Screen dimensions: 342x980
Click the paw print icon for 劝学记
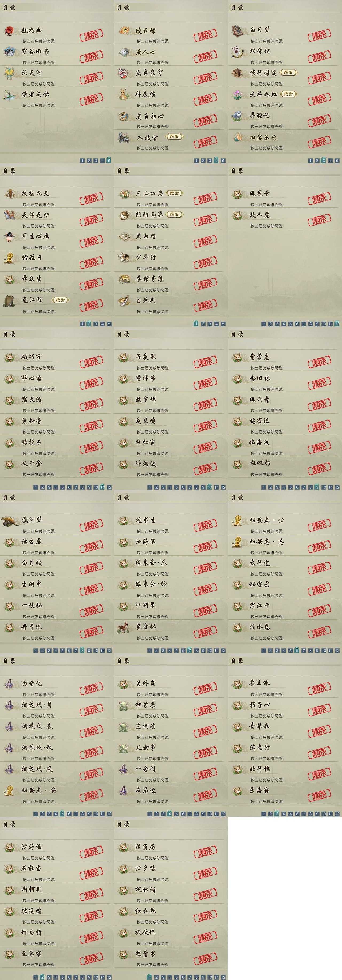[237, 51]
